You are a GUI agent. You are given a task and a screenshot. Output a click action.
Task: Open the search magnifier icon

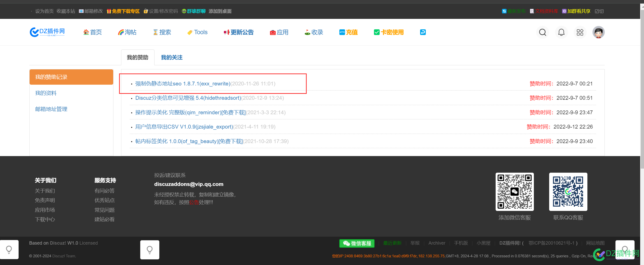click(x=543, y=32)
